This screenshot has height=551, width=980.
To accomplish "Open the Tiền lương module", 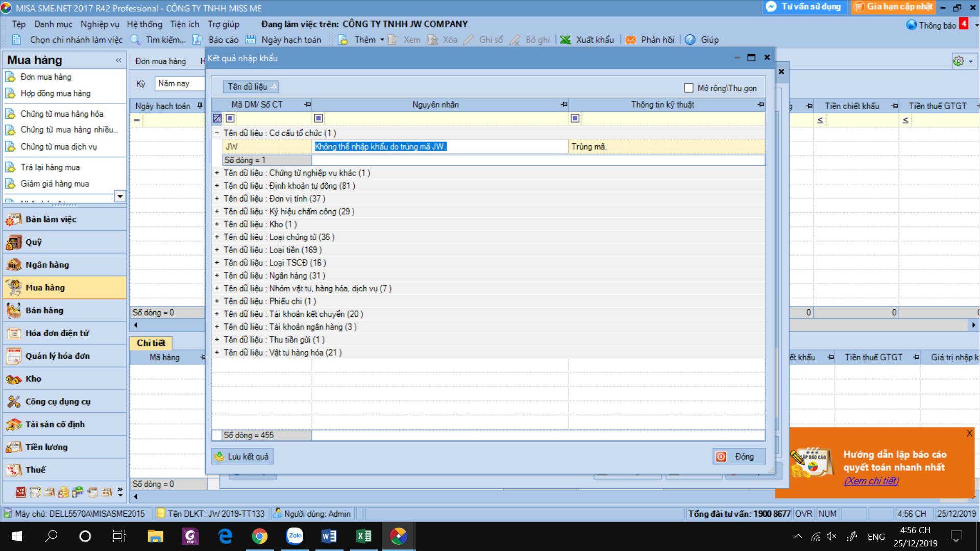I will click(64, 447).
